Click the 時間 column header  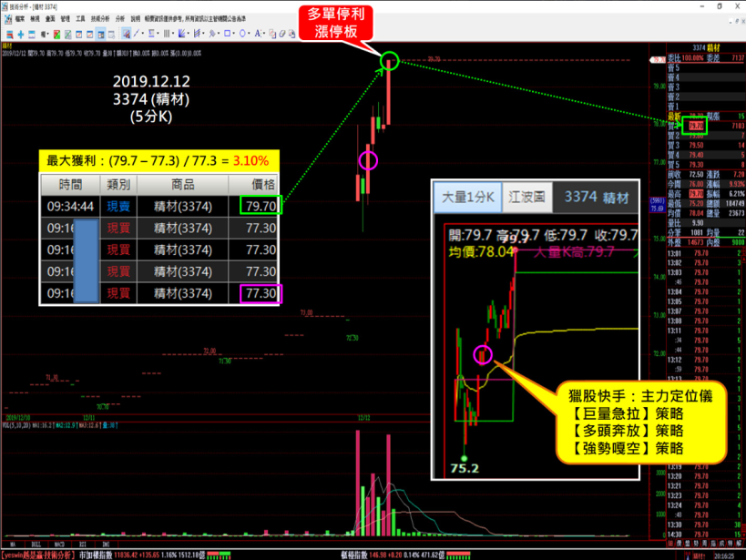click(x=70, y=185)
